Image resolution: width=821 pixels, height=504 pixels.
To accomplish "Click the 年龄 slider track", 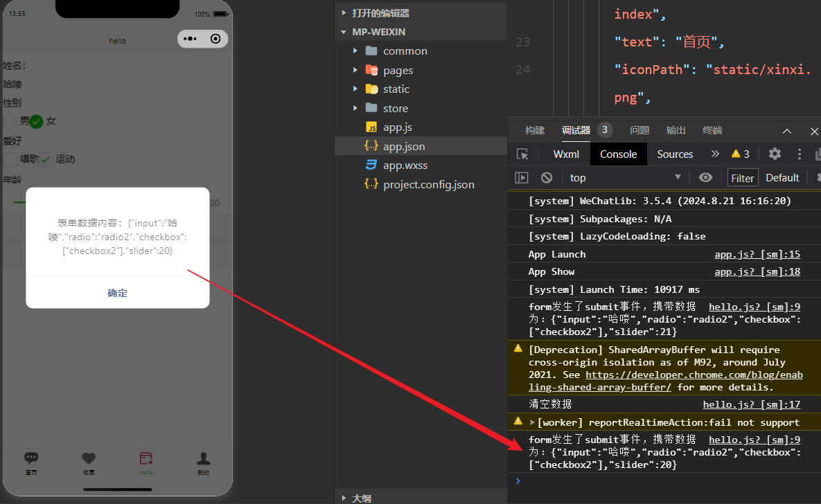I will (x=20, y=202).
